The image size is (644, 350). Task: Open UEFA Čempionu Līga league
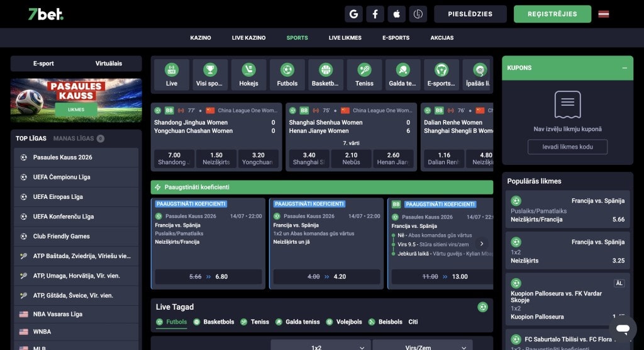coord(76,178)
